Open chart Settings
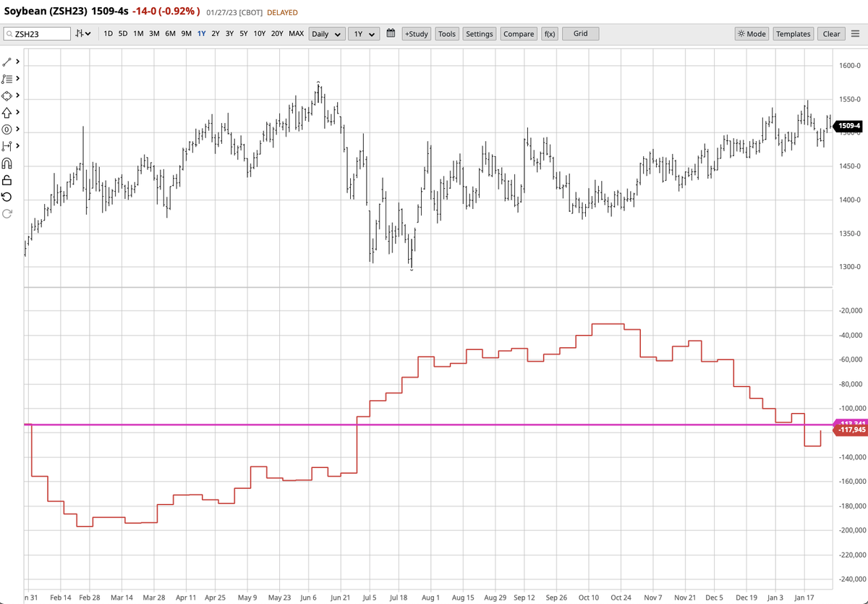The image size is (868, 604). [x=479, y=33]
